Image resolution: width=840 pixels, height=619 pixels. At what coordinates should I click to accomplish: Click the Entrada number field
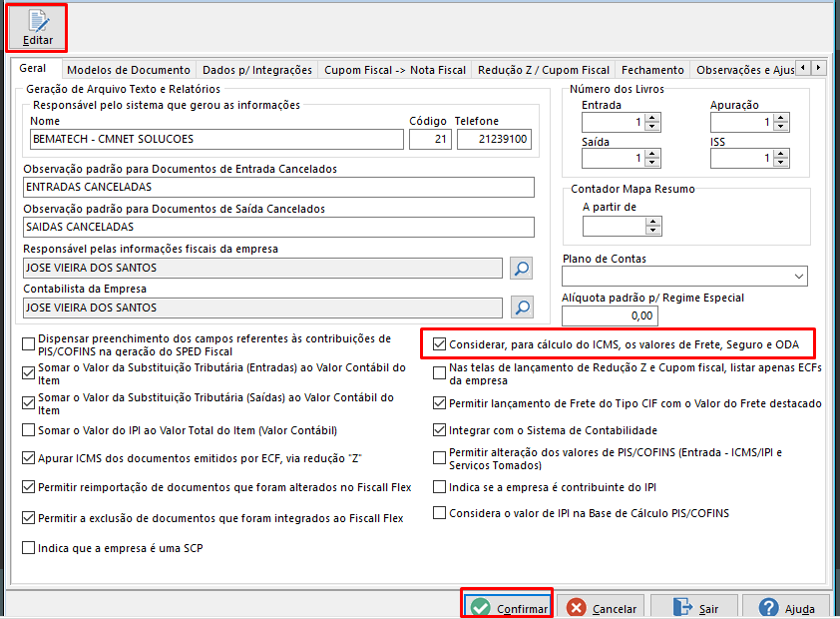(614, 122)
